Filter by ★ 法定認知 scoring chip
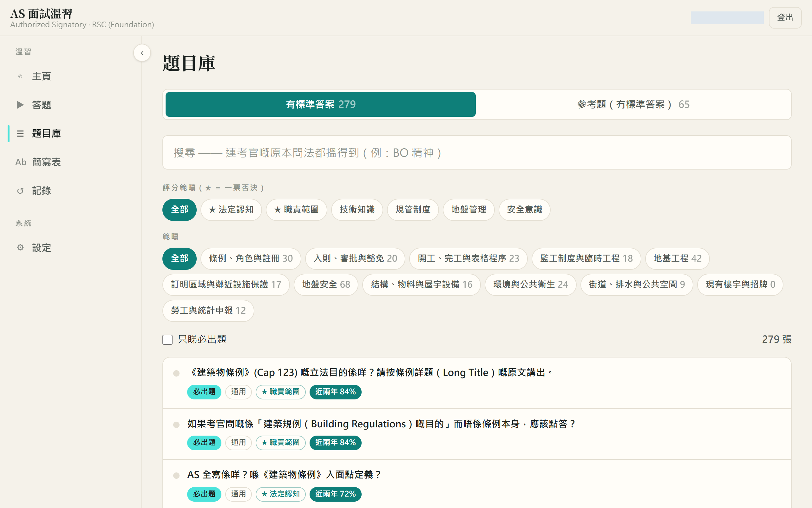The image size is (812, 508). click(231, 210)
